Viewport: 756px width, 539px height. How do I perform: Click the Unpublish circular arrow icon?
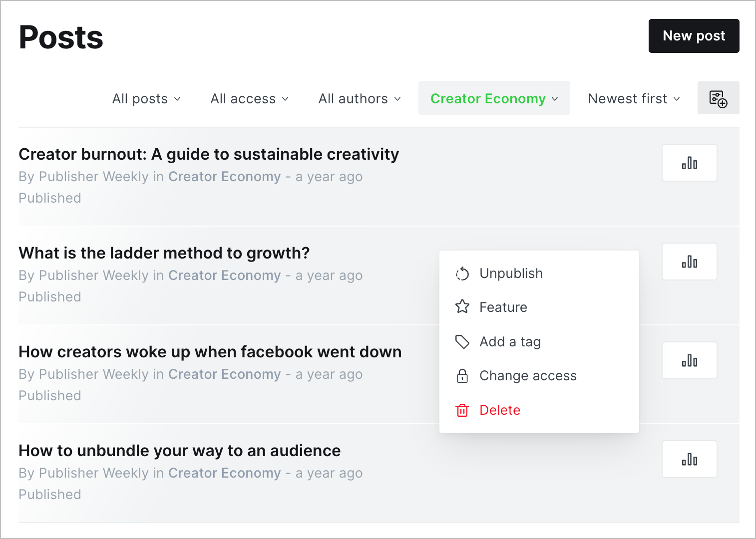[x=462, y=273]
